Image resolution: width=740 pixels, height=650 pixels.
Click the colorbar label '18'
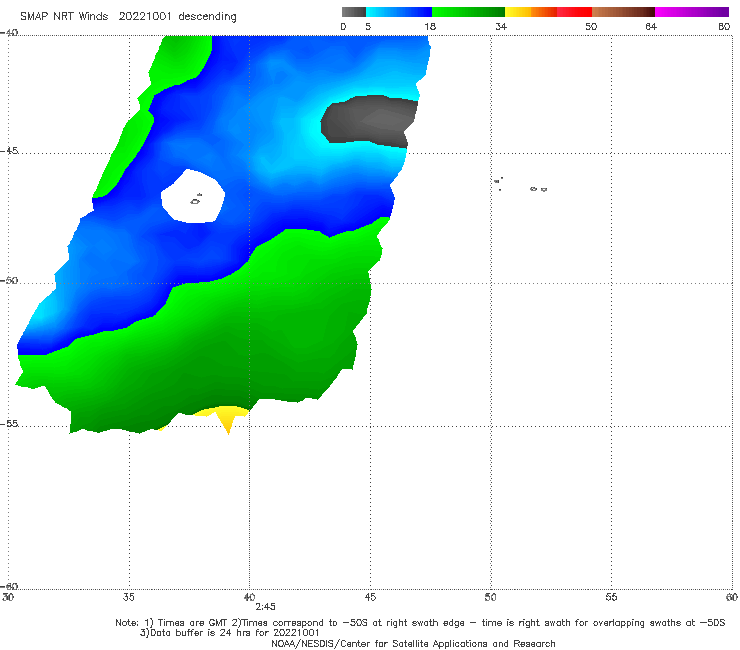click(x=430, y=26)
